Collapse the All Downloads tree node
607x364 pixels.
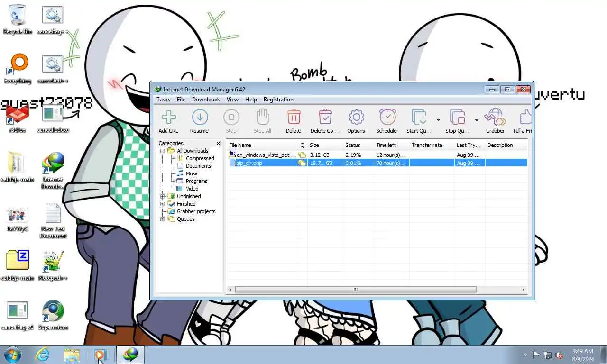(162, 151)
